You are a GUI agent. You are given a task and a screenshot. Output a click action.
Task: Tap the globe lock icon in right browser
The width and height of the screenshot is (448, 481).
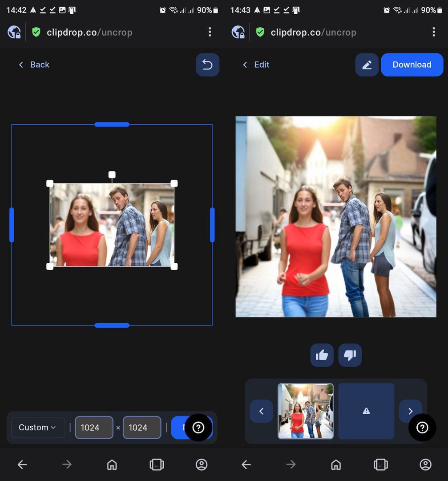238,32
